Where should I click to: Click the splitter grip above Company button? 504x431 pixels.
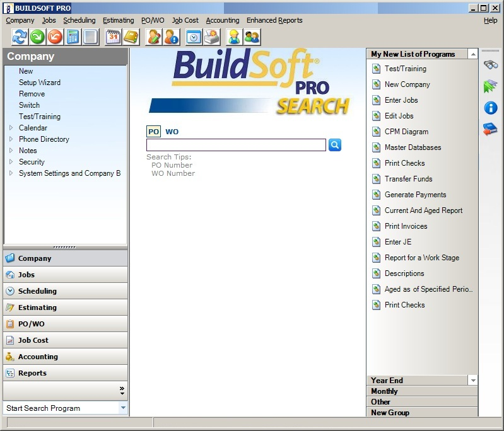point(64,247)
